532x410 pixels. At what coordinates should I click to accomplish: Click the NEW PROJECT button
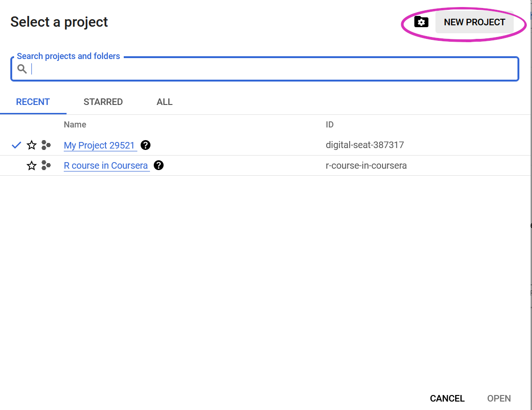475,22
